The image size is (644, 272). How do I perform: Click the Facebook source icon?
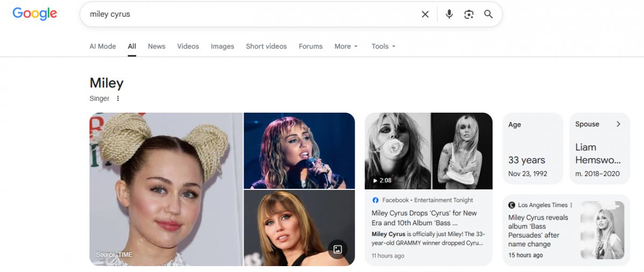(x=376, y=200)
